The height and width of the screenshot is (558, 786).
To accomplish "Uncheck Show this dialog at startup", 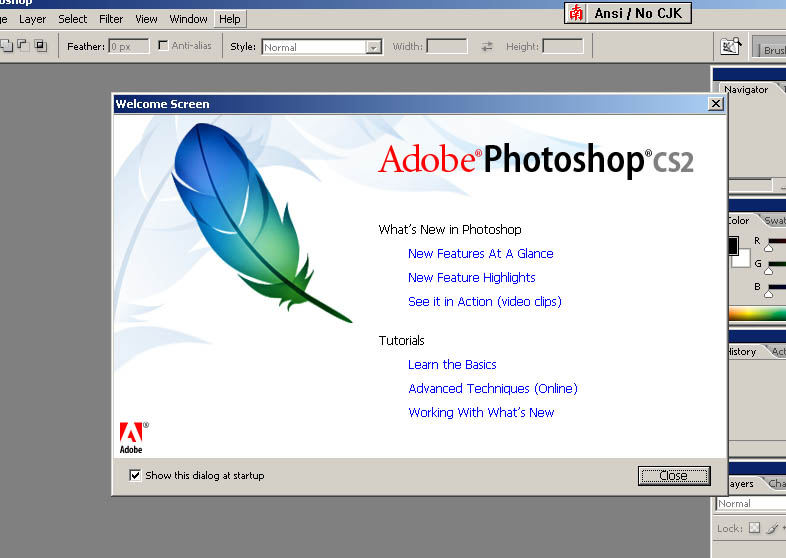I will pyautogui.click(x=135, y=475).
